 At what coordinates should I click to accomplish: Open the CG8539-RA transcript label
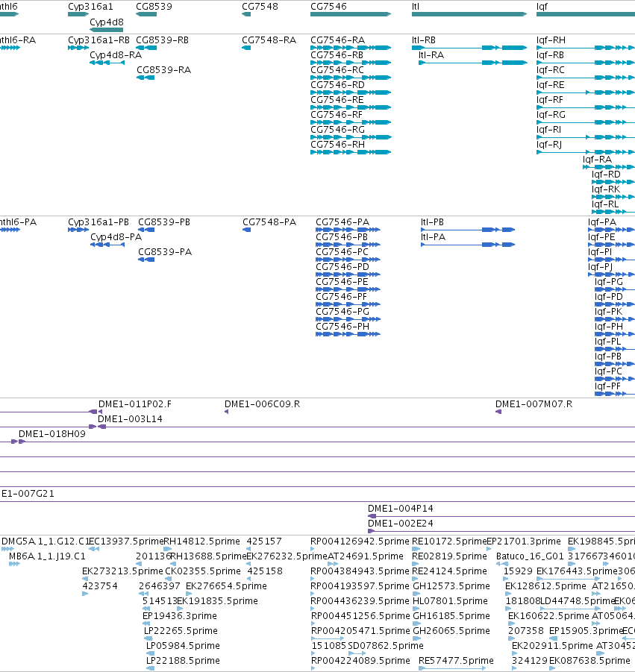164,70
